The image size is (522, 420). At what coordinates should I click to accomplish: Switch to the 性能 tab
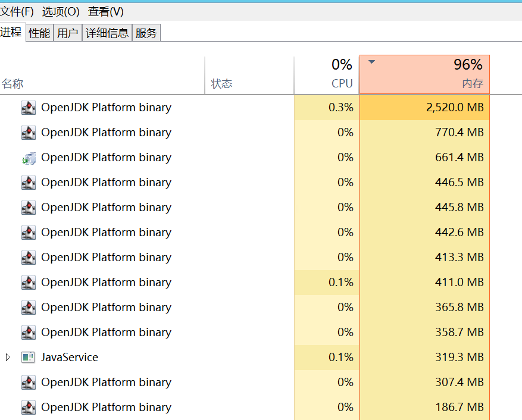[x=40, y=33]
